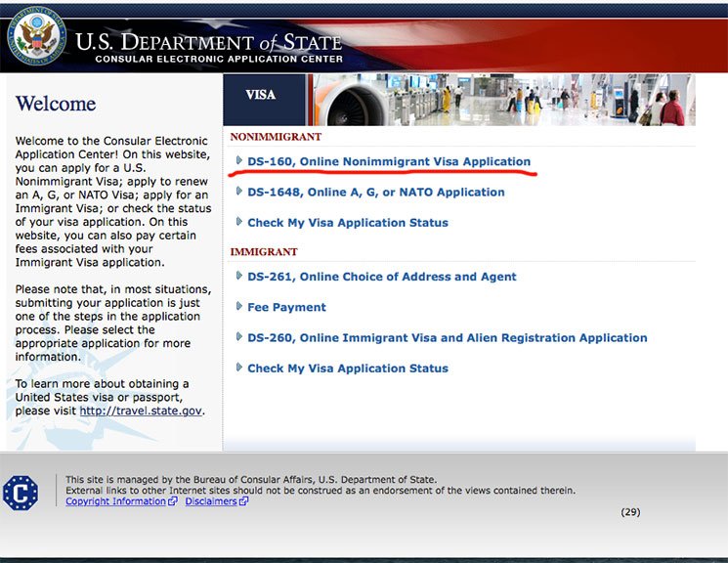Select the VISA tab

[x=260, y=96]
